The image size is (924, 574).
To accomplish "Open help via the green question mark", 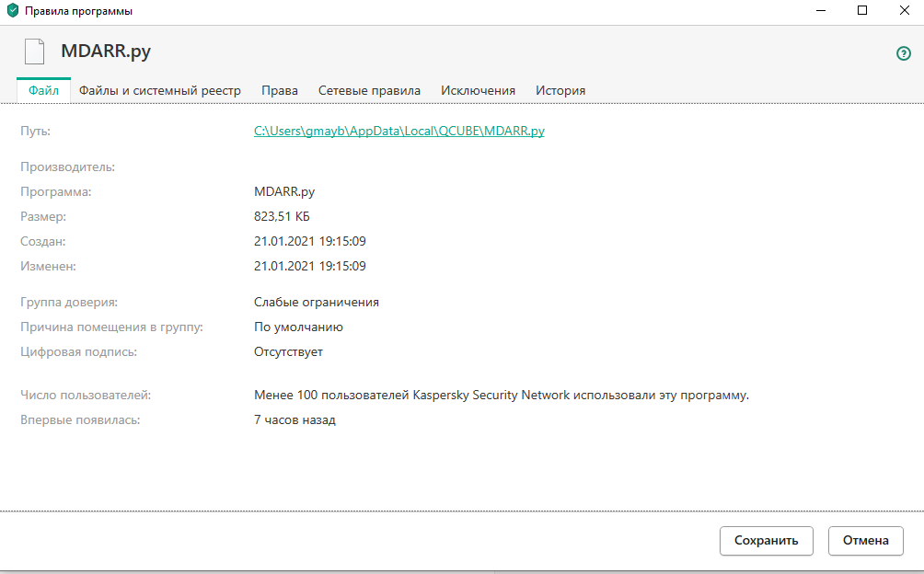I will click(903, 53).
